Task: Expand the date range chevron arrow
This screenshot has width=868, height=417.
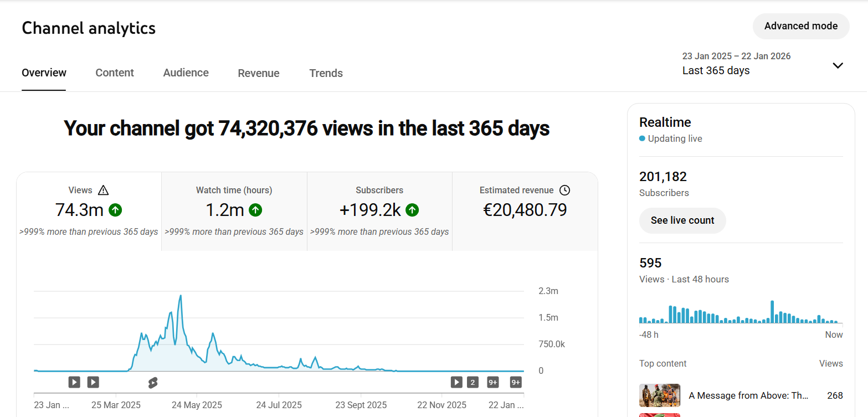Action: coord(838,65)
